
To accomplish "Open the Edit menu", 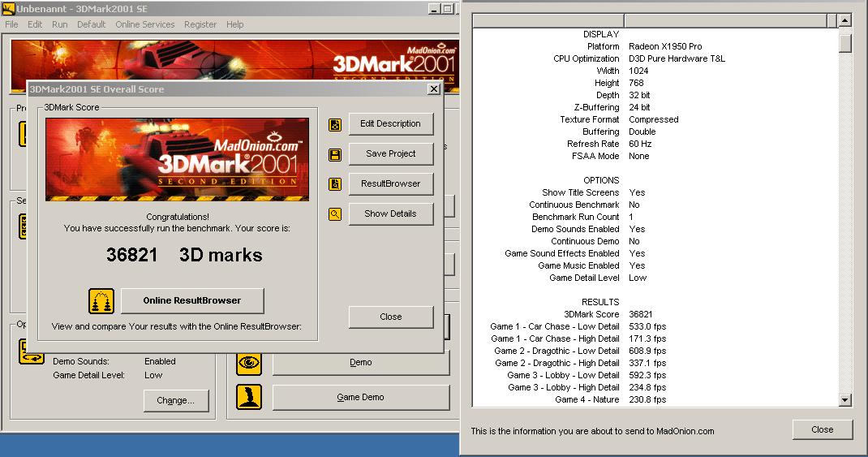I will click(35, 24).
